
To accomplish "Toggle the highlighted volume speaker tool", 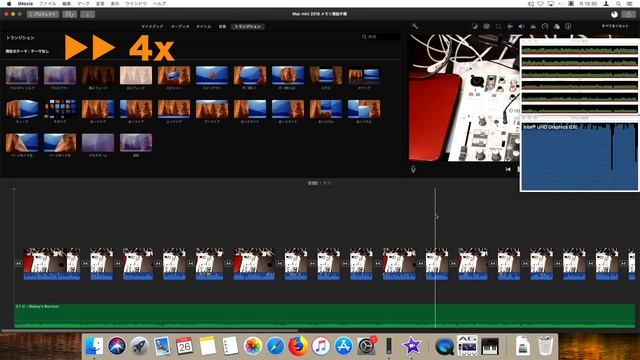I will click(x=522, y=27).
